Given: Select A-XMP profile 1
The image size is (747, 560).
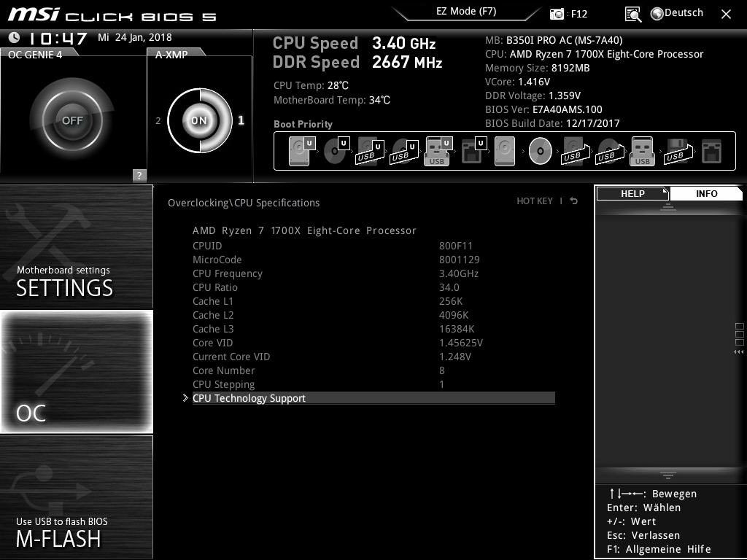Looking at the screenshot, I should (241, 120).
